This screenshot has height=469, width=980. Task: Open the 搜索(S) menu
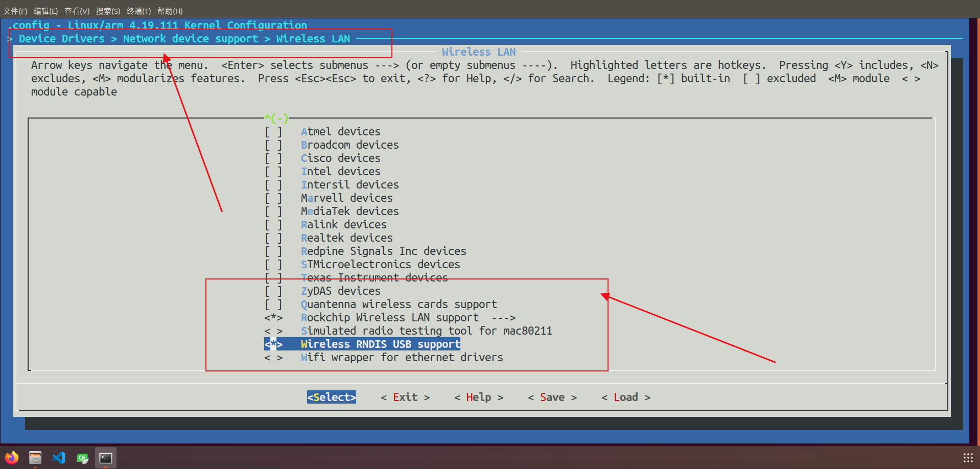click(108, 11)
